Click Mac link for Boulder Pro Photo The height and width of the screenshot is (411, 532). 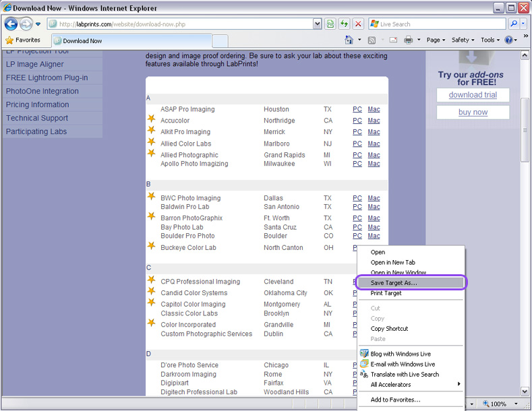[374, 236]
